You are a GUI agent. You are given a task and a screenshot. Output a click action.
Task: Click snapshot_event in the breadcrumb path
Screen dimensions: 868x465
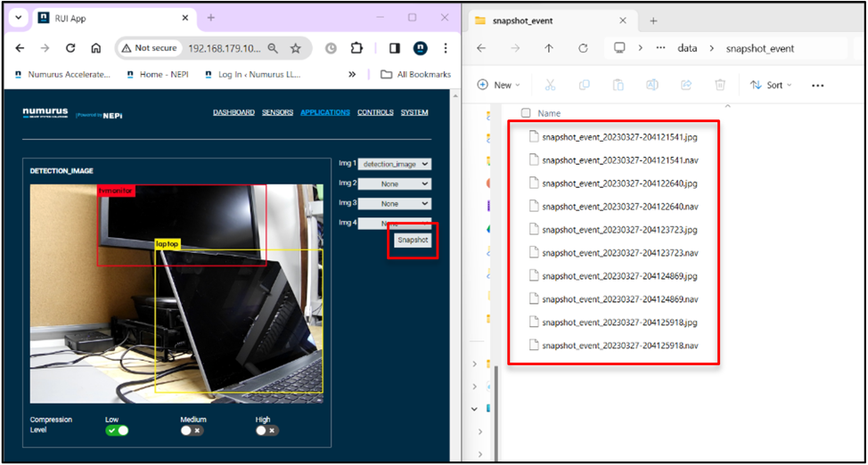click(760, 48)
